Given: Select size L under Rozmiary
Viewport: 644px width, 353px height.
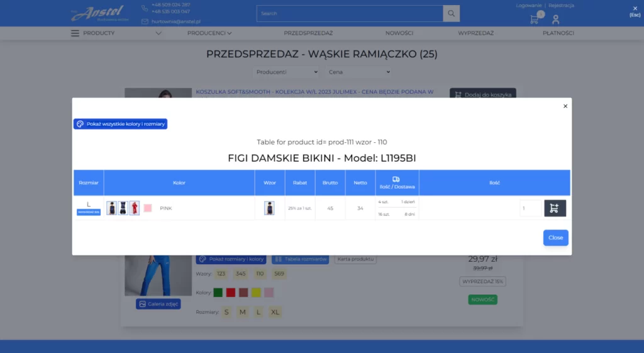Looking at the screenshot, I should 258,312.
